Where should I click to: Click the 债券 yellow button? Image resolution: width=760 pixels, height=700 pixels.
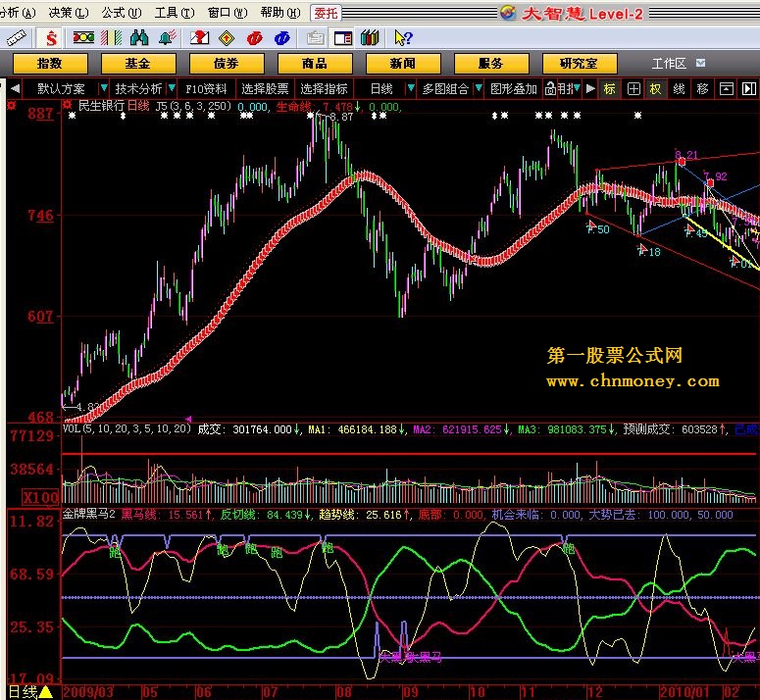coord(227,64)
